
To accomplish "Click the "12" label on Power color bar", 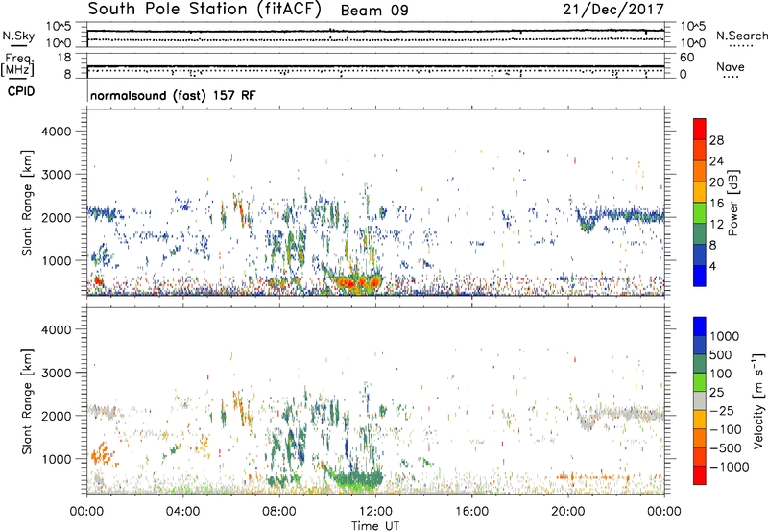I will [x=716, y=225].
